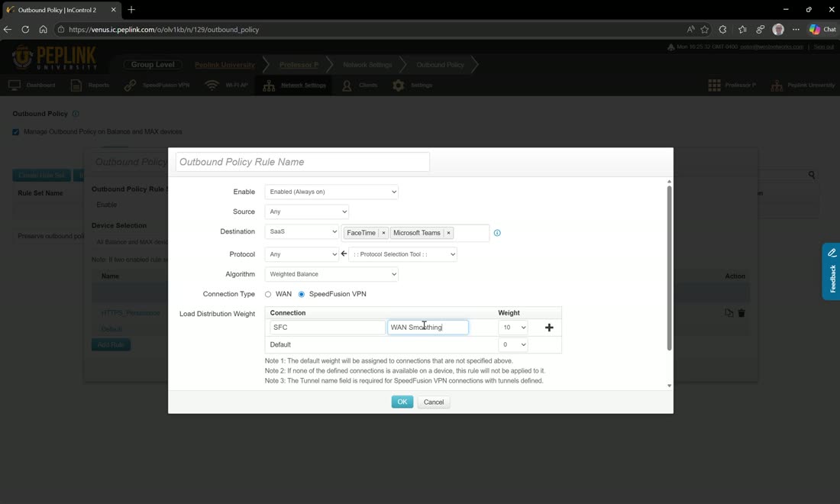The height and width of the screenshot is (504, 840).
Task: Open the Protocol Any dropdown
Action: tap(302, 254)
